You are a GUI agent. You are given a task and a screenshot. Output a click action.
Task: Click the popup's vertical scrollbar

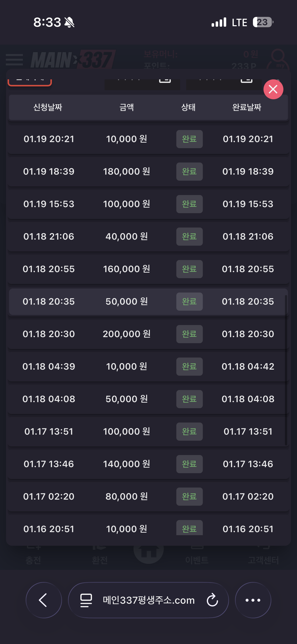pyautogui.click(x=286, y=370)
